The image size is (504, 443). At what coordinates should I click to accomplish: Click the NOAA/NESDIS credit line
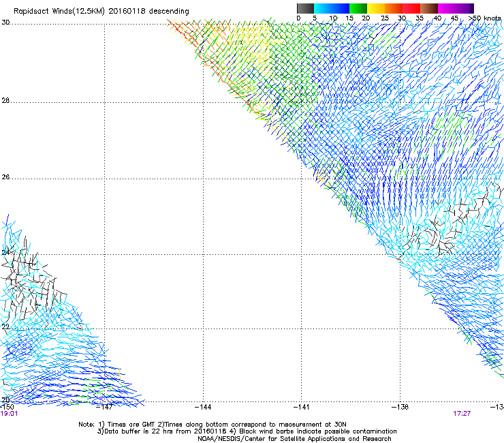tap(294, 439)
